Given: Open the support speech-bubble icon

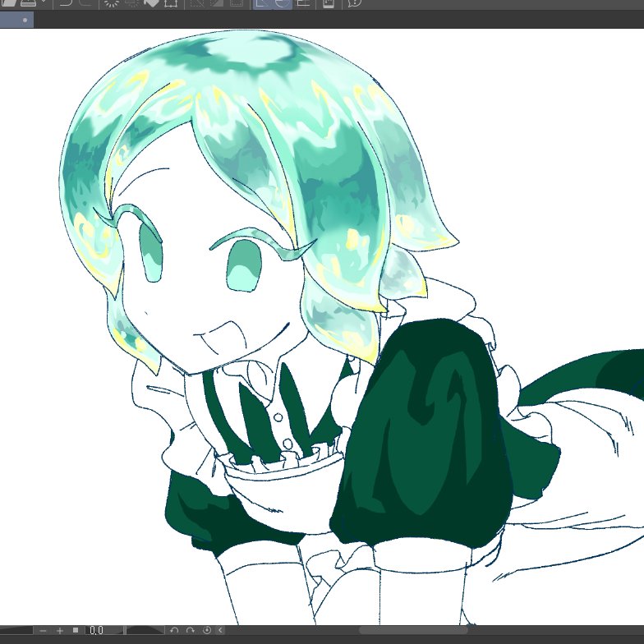Looking at the screenshot, I should (x=355, y=3).
